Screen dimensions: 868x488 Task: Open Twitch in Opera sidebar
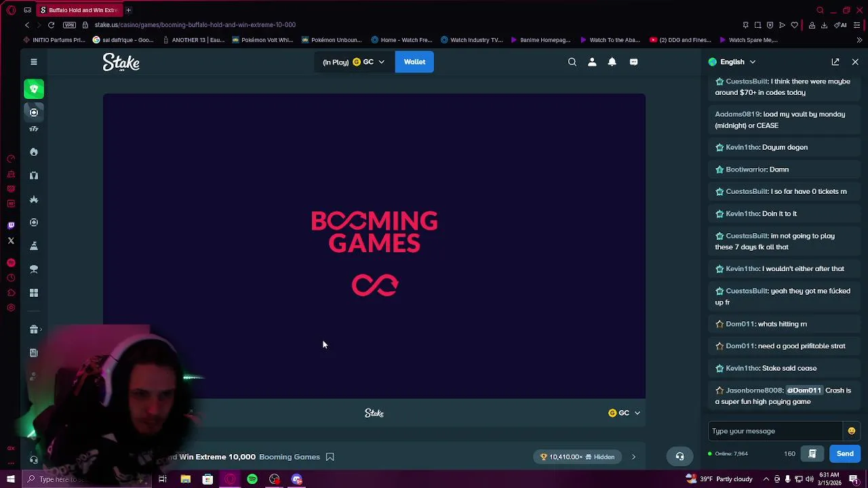11,225
